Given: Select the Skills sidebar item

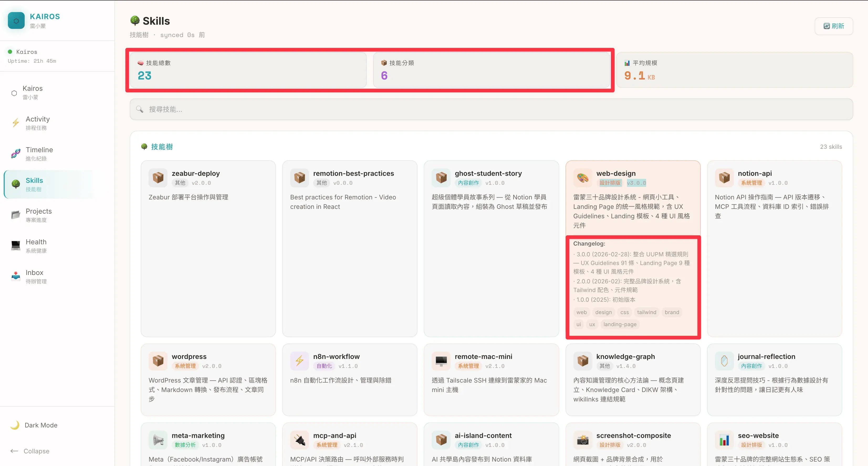Looking at the screenshot, I should pos(34,184).
